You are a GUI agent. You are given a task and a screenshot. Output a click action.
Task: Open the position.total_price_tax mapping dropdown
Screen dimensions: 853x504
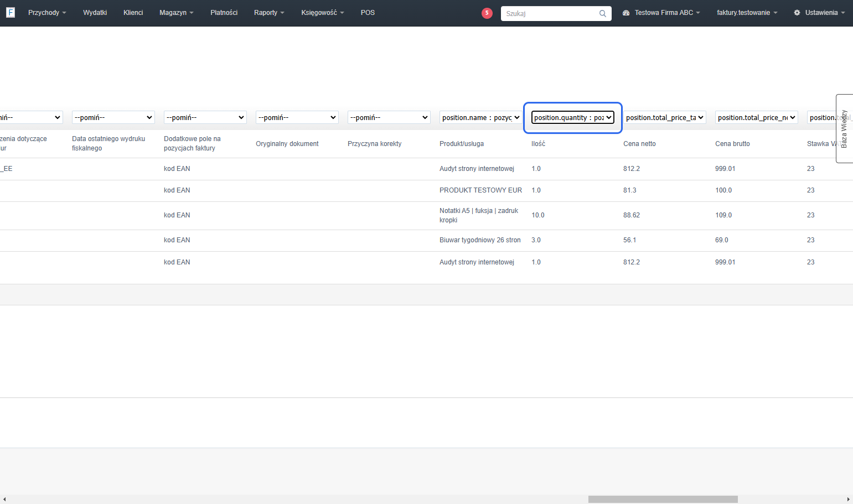click(665, 117)
